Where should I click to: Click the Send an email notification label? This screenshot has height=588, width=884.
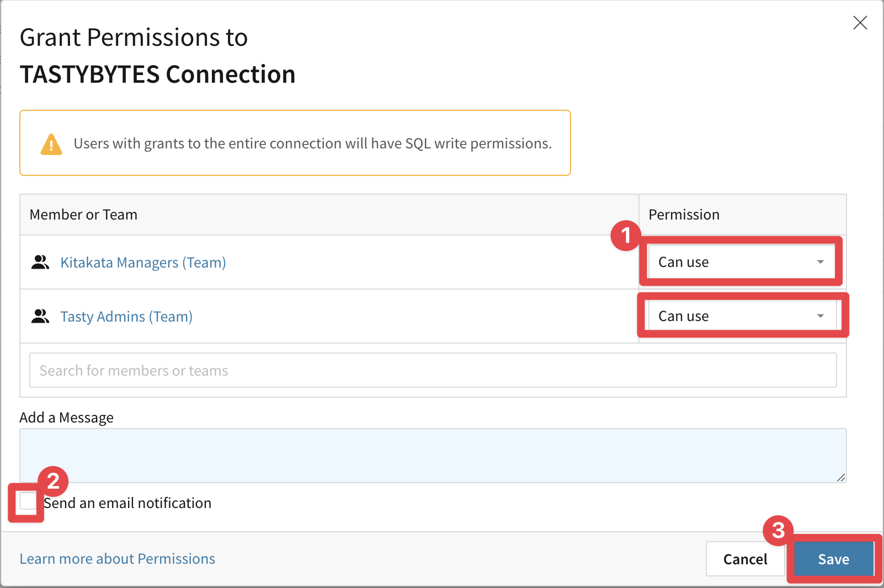pyautogui.click(x=128, y=503)
